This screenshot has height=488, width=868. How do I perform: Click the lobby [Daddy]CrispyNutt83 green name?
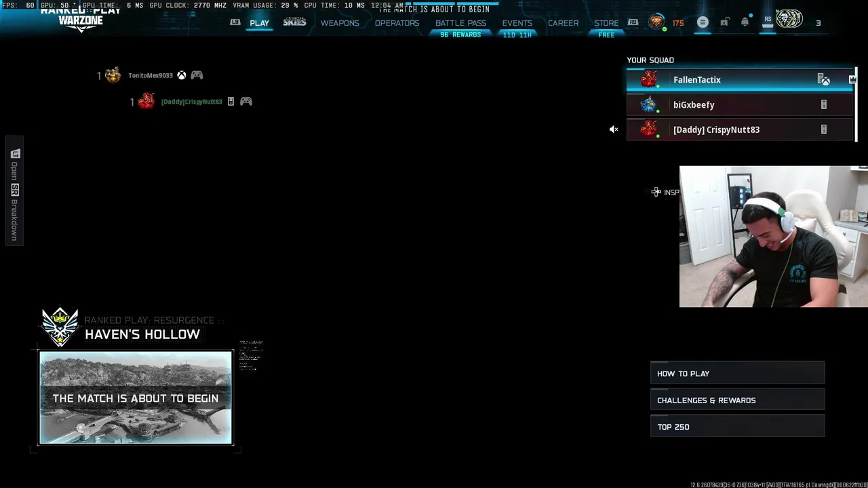[x=192, y=102]
